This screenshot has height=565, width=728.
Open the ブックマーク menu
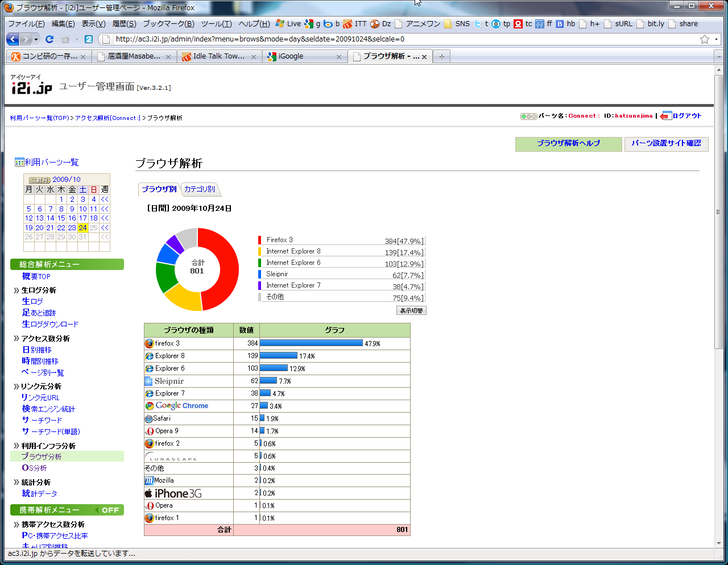[x=168, y=23]
